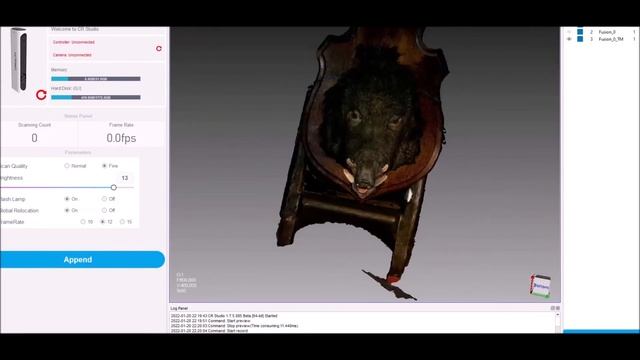Click the Brightness slider handle
Viewport: 640px width, 360px height.
coord(113,187)
